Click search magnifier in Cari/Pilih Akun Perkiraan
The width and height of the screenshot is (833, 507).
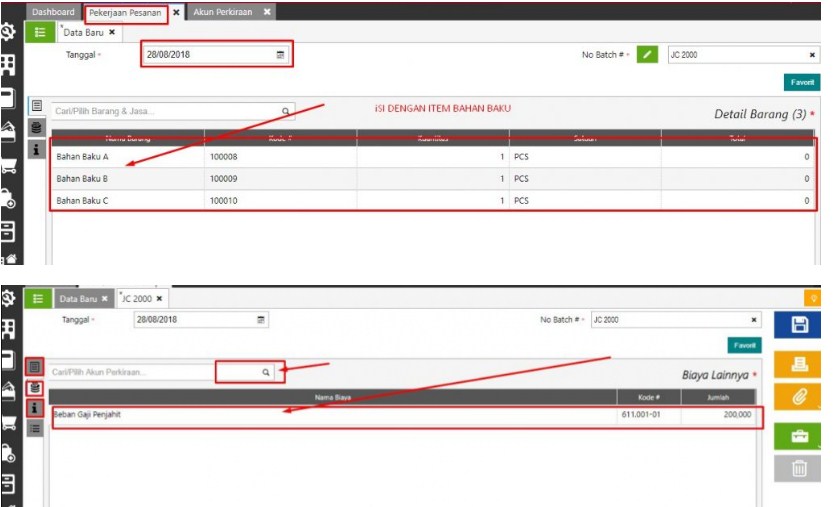266,372
